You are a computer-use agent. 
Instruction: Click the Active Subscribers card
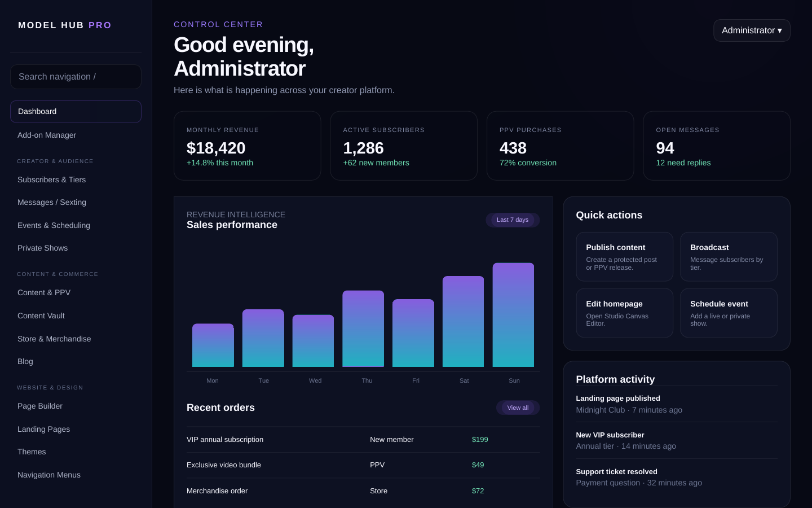[404, 146]
